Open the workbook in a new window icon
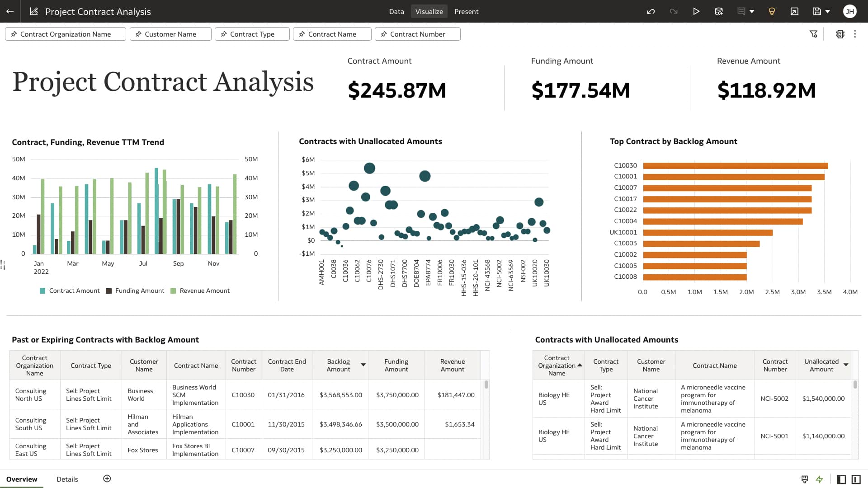The image size is (868, 488). coord(794,11)
